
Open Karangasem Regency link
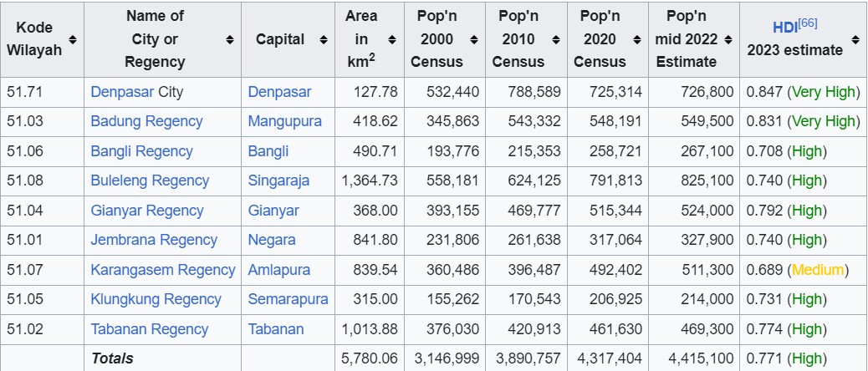click(x=163, y=270)
